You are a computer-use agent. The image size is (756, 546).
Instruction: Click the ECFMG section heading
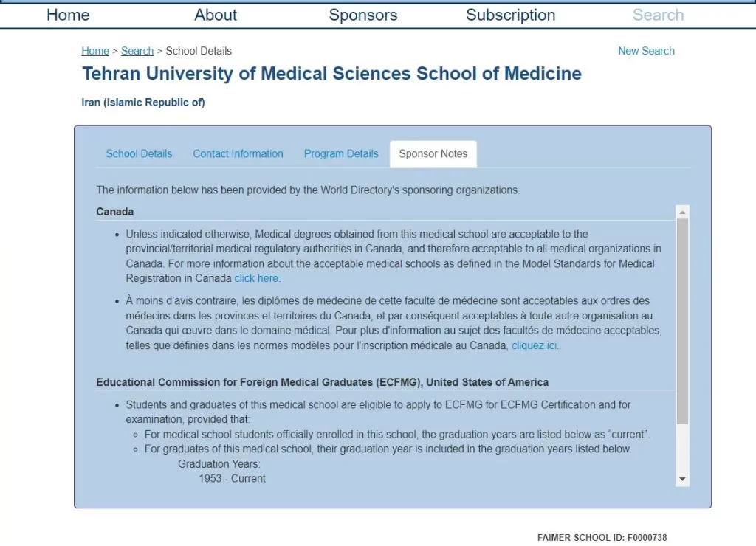322,382
